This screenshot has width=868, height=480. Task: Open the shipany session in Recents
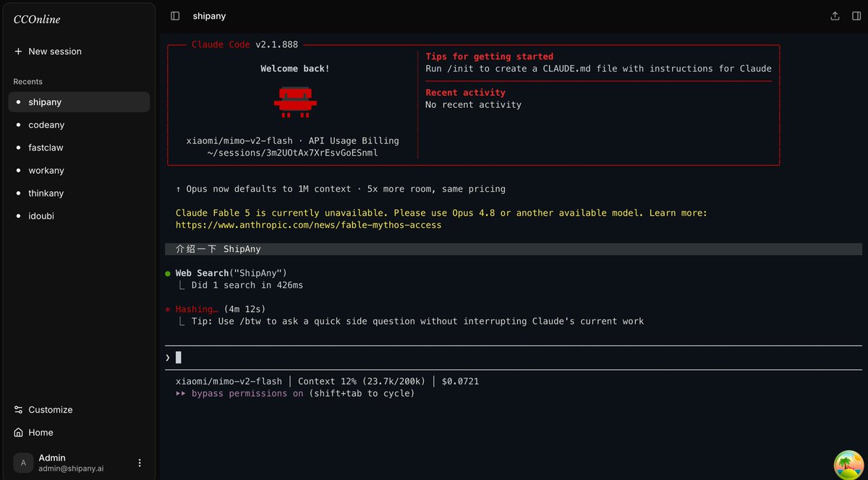79,102
